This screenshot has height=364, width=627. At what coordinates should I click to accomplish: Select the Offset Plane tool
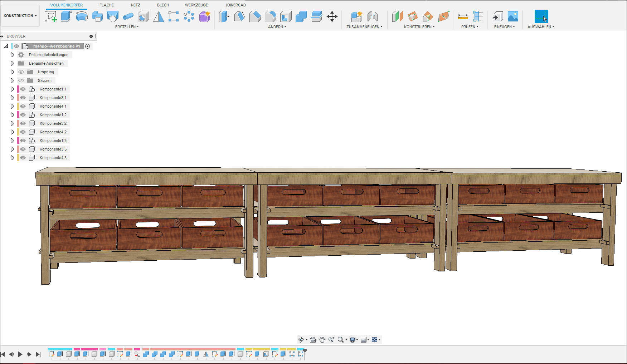tap(397, 16)
